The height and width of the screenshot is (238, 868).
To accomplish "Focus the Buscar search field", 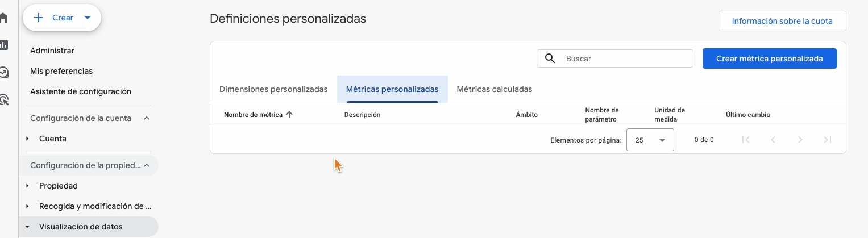I will pyautogui.click(x=625, y=59).
